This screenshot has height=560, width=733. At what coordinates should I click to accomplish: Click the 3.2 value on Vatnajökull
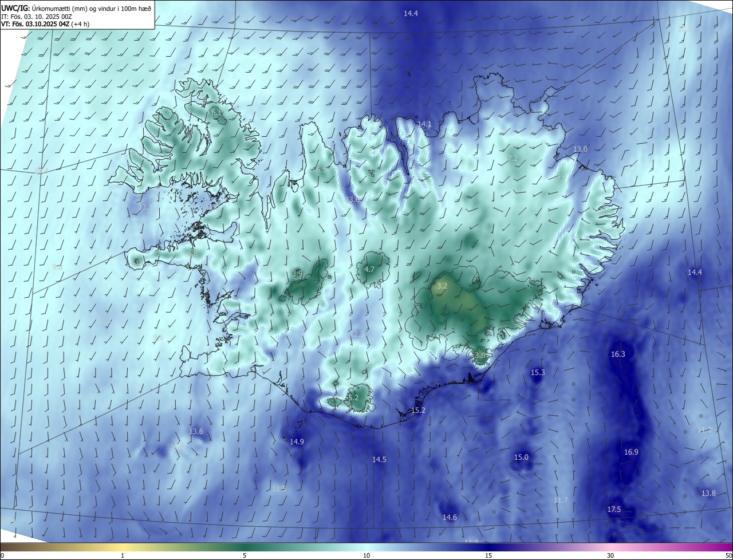[442, 285]
